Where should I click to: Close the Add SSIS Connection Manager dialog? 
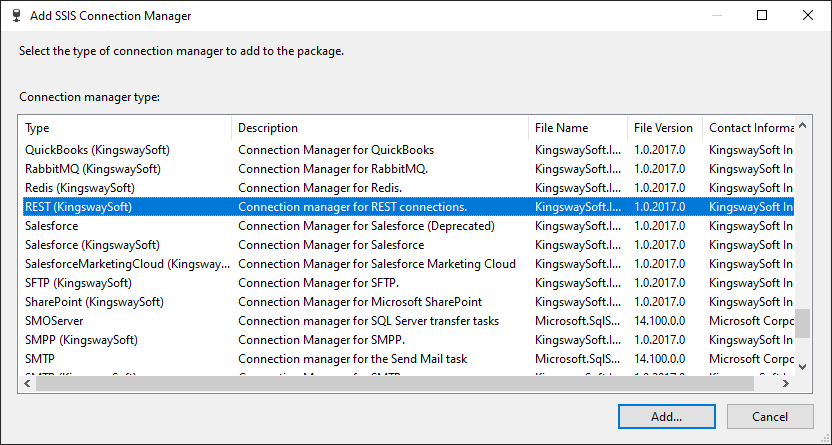808,15
